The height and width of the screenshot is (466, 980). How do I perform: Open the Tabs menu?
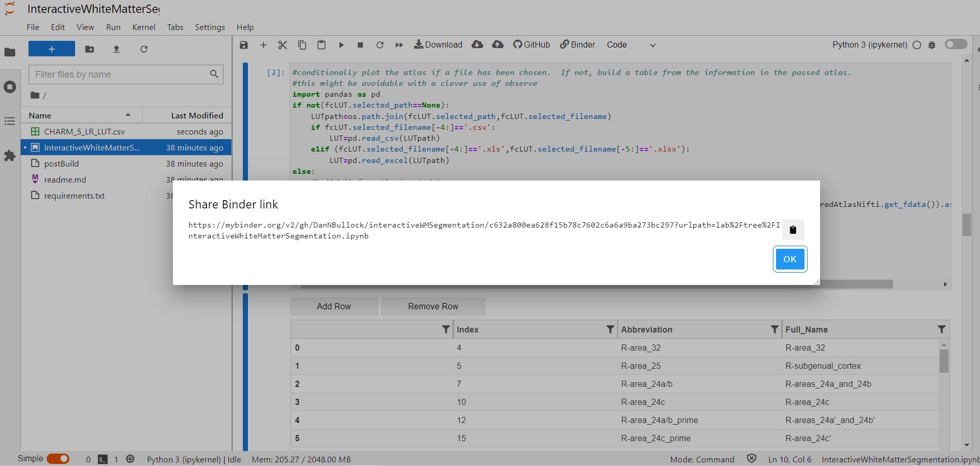coord(175,27)
